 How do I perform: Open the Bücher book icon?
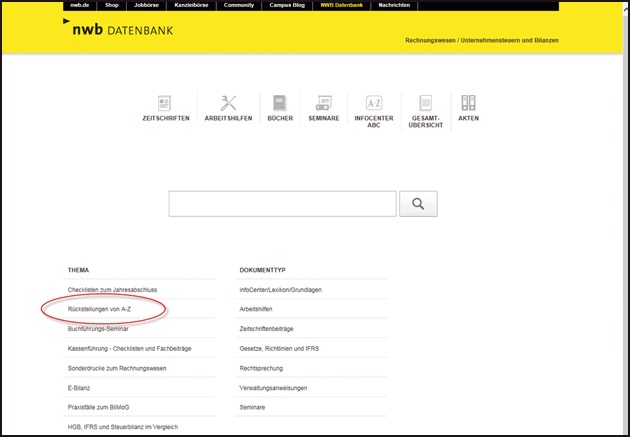(280, 104)
